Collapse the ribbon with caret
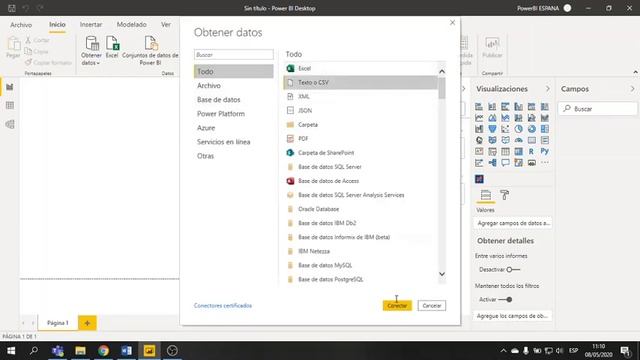640x360 pixels. tap(635, 72)
